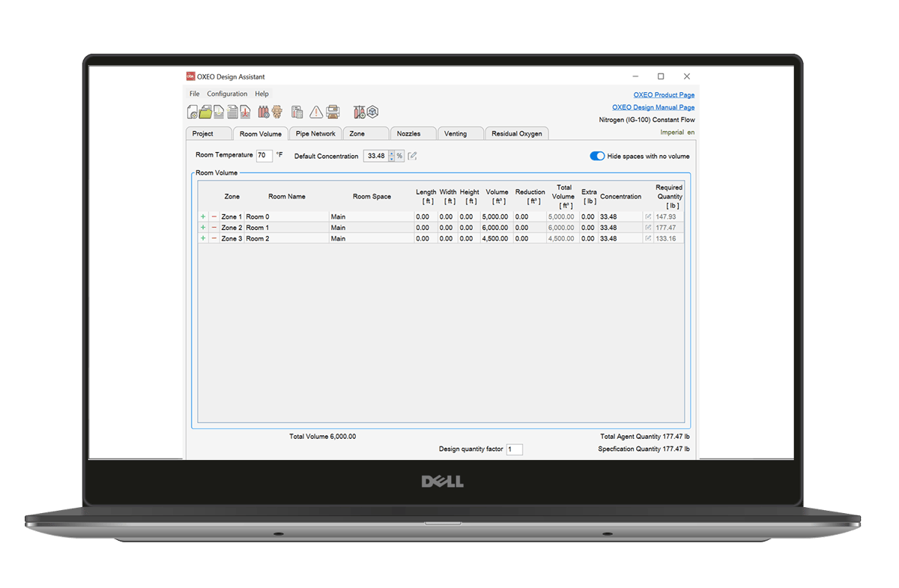
Task: Click the Design quantity factor field
Action: 515,449
